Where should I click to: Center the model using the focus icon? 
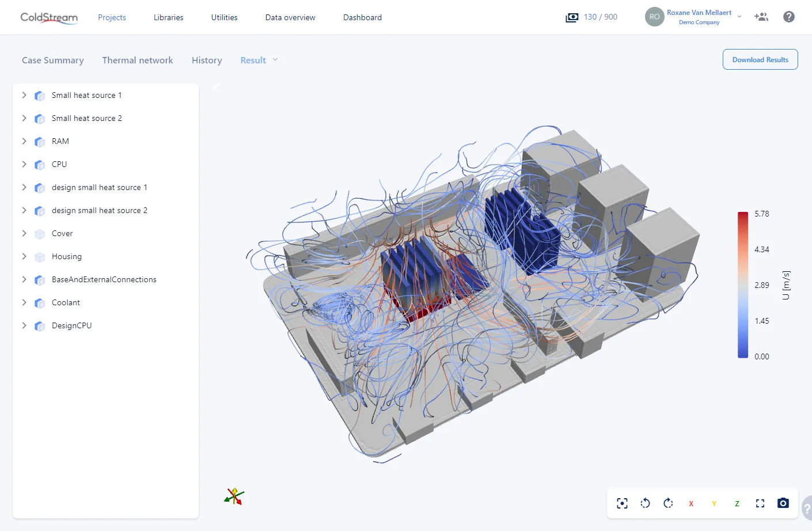[622, 503]
